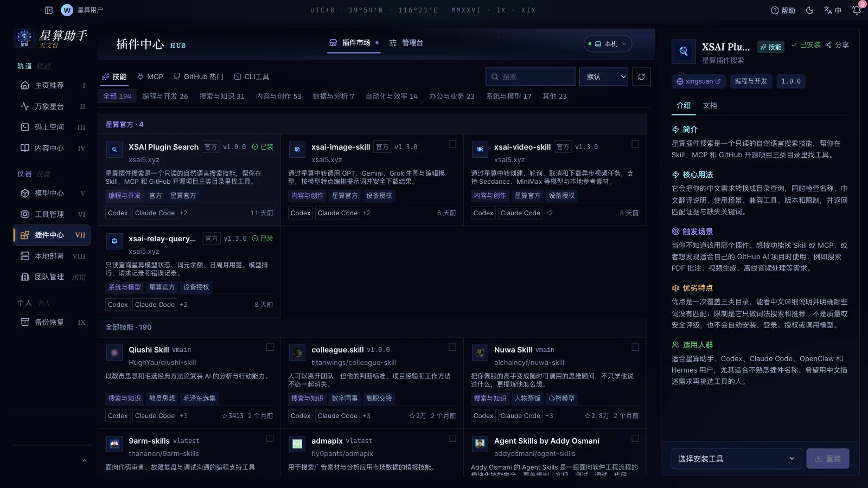Open 团队管理 in sidebar
Viewport: 868px width, 488px height.
coord(52,277)
